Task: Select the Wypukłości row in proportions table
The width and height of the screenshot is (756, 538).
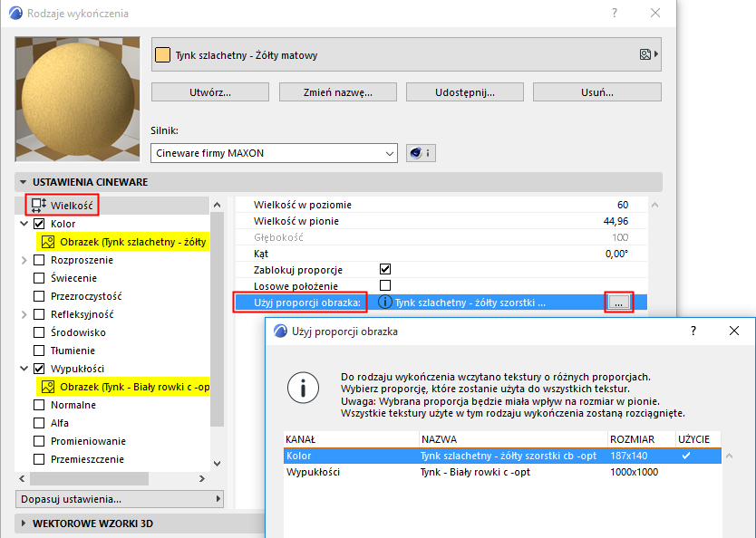Action: (502, 472)
